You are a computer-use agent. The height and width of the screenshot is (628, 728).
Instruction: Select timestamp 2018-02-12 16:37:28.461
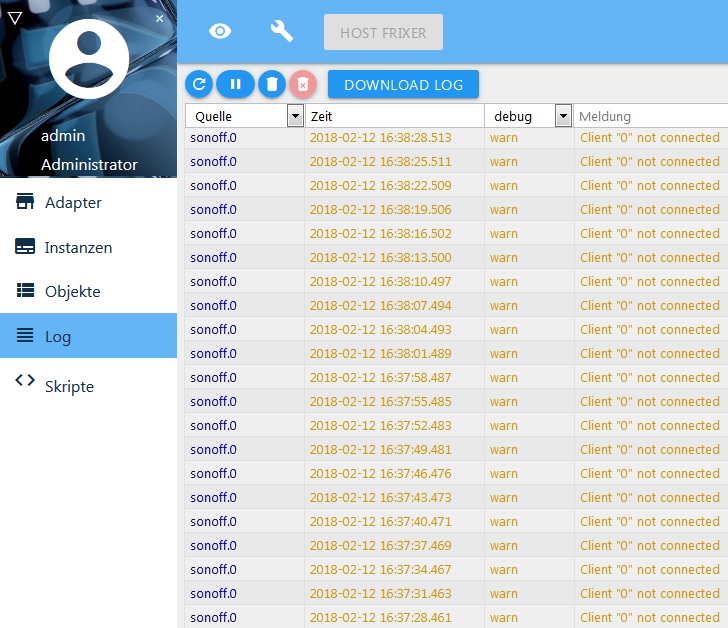(x=380, y=618)
